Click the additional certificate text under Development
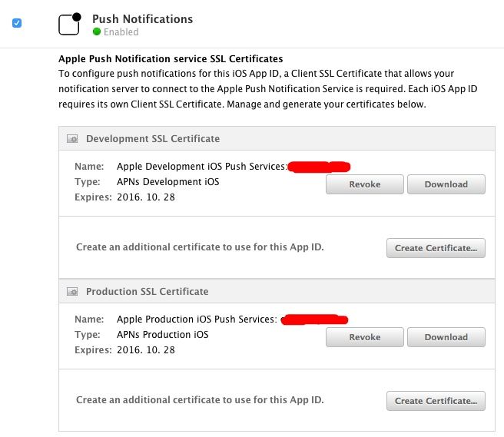The width and height of the screenshot is (504, 437). tap(200, 247)
